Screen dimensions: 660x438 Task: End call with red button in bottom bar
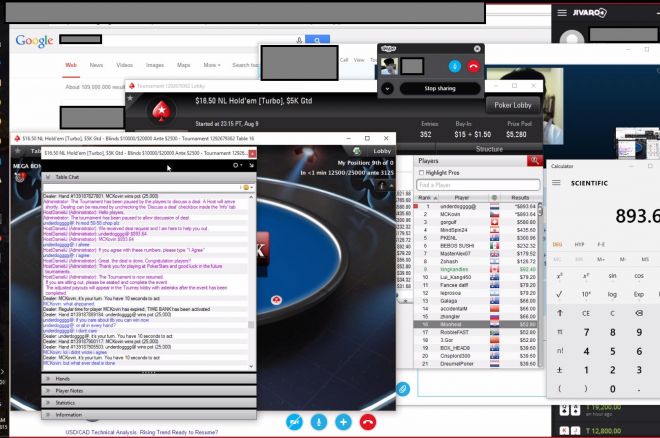(368, 422)
